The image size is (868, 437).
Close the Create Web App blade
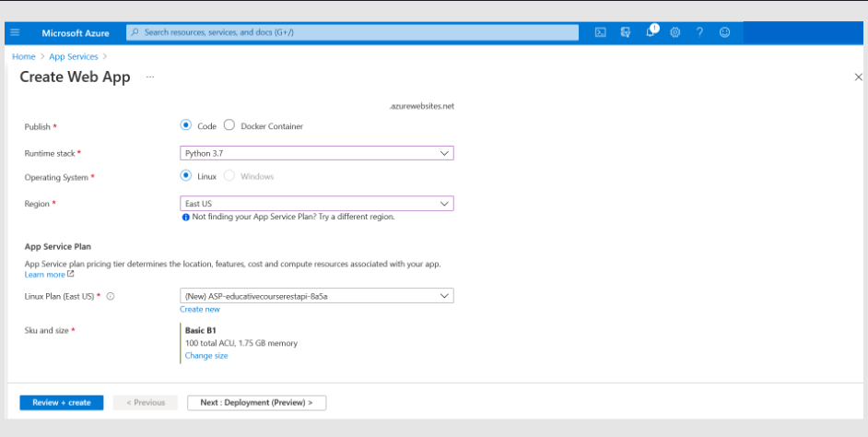pyautogui.click(x=859, y=77)
